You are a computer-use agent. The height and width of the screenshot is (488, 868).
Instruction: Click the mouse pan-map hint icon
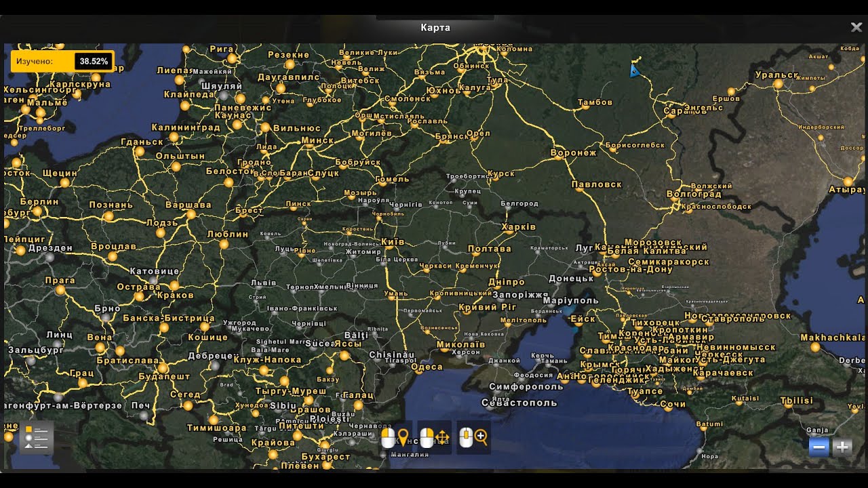[434, 438]
